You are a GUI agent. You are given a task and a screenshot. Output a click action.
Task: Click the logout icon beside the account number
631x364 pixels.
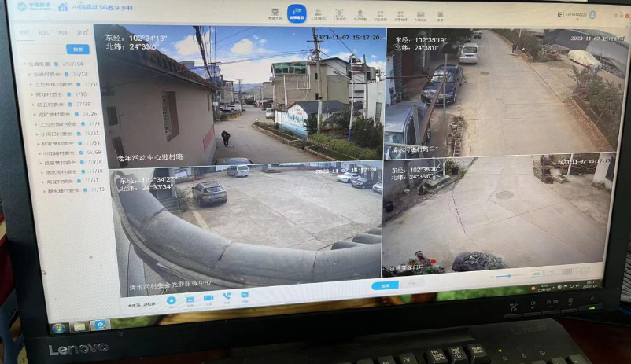(559, 14)
